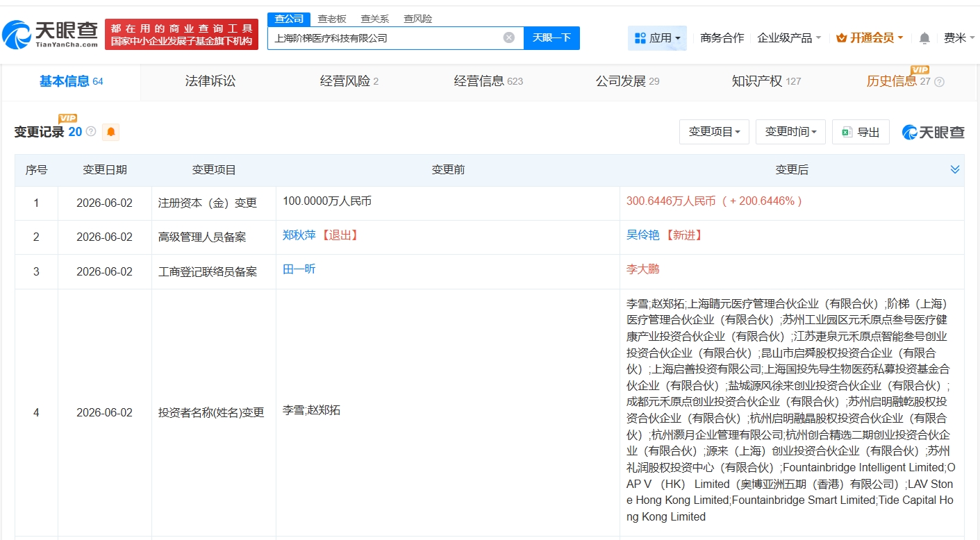This screenshot has height=540, width=980.
Task: Click the 变更记录 section heading
Action: [x=40, y=132]
